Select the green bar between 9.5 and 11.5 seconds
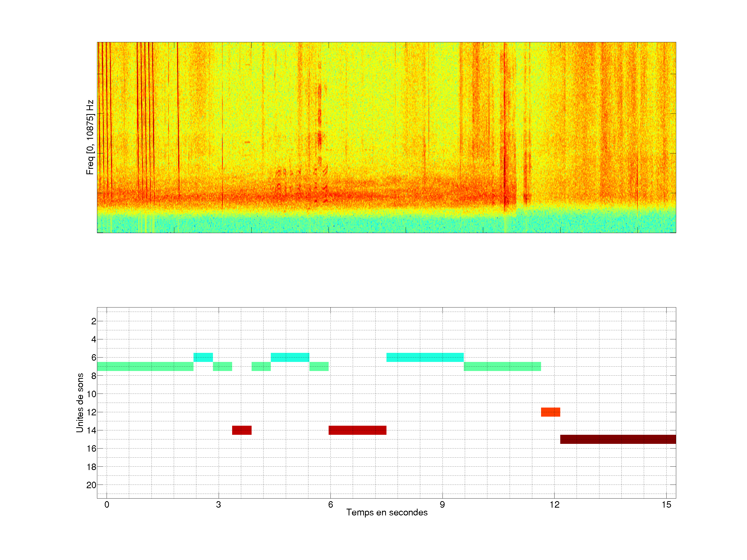The height and width of the screenshot is (560, 747). tap(502, 366)
